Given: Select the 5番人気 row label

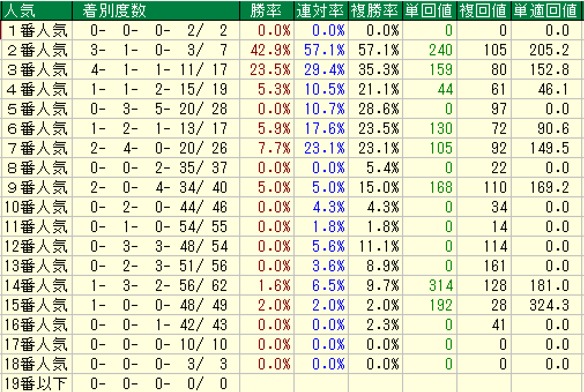Looking at the screenshot, I should (37, 109).
